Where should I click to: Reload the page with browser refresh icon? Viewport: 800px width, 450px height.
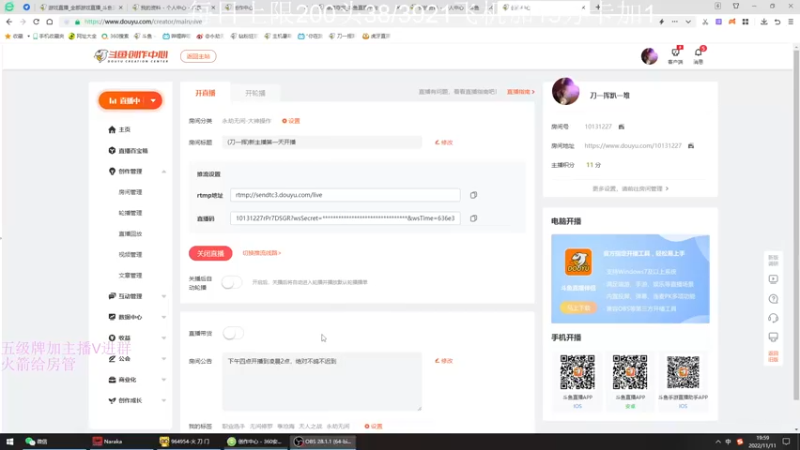point(36,22)
